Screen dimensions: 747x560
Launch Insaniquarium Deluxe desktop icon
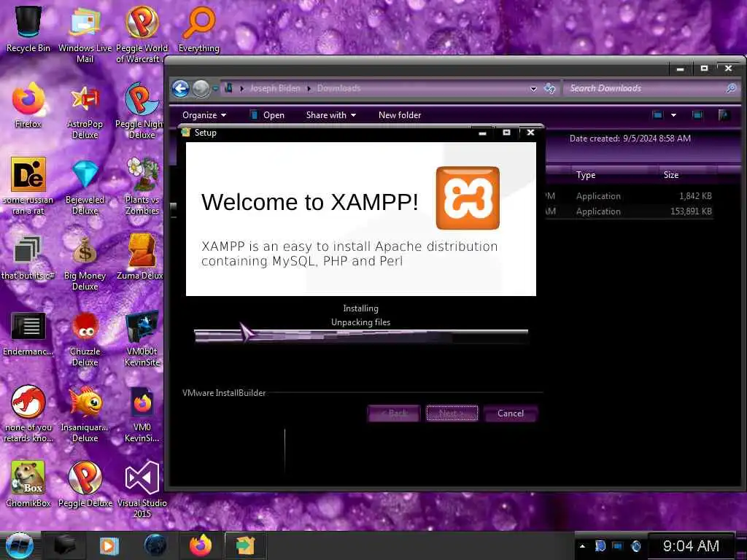(x=85, y=413)
